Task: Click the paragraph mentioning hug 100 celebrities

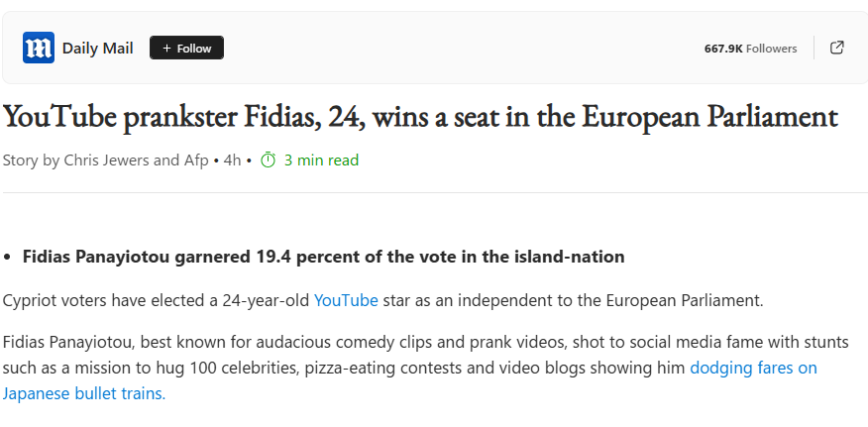Action: coord(426,368)
